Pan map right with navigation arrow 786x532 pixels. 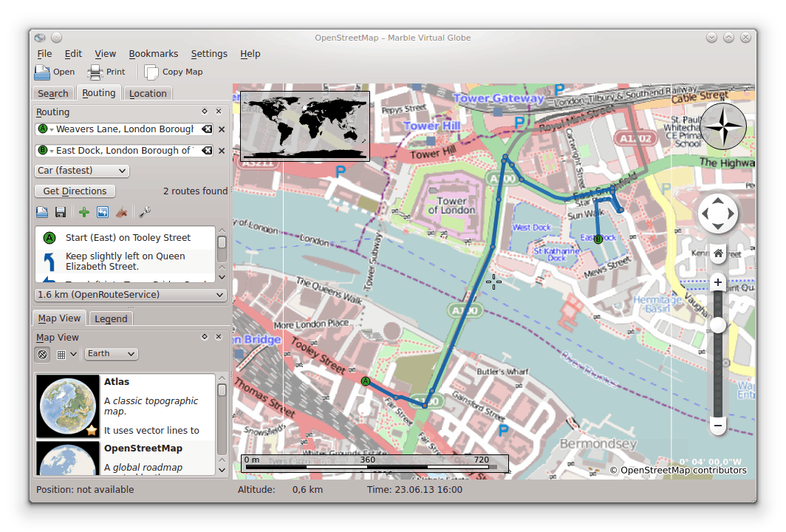[x=731, y=214]
